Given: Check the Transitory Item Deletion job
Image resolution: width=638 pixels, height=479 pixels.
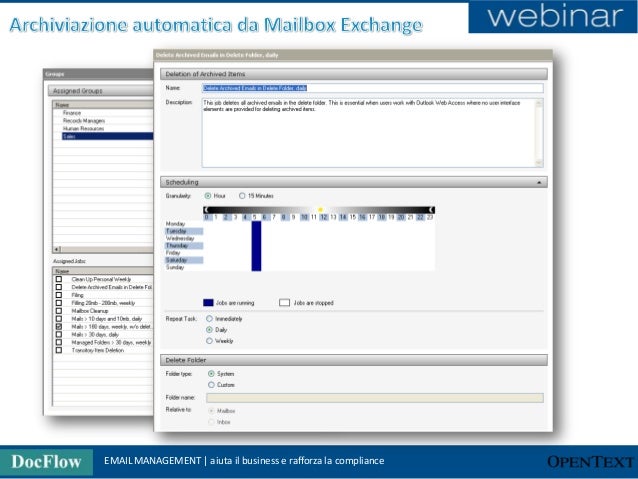Looking at the screenshot, I should (x=59, y=350).
